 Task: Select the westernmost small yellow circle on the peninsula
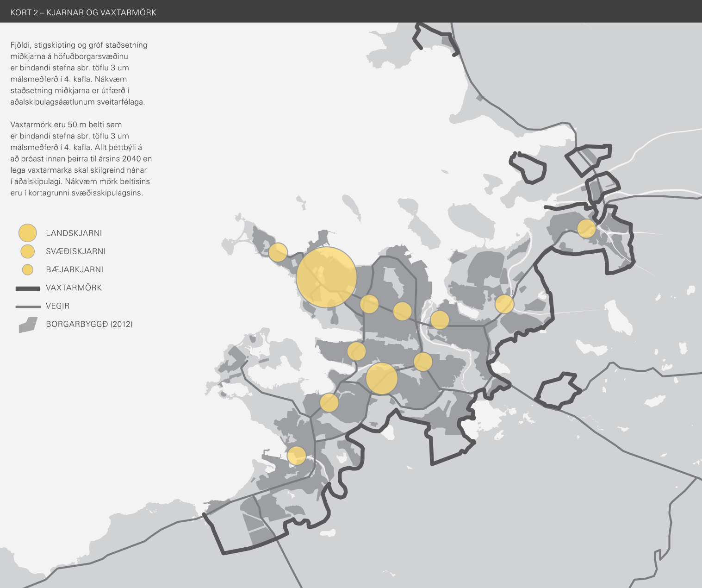[x=278, y=252]
